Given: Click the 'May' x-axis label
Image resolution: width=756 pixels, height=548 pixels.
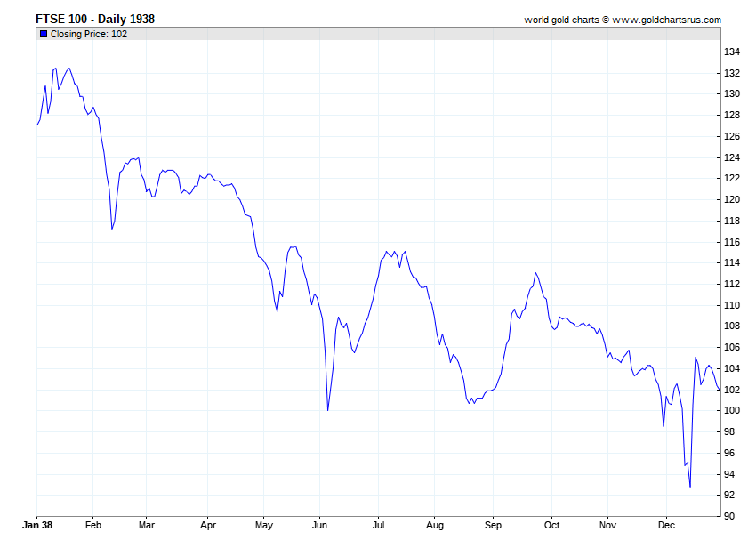Looking at the screenshot, I should [264, 525].
